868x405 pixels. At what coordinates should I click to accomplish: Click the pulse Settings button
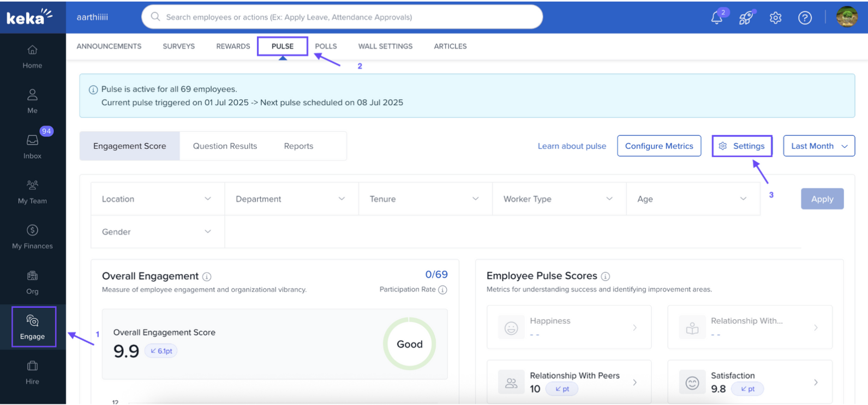tap(741, 146)
